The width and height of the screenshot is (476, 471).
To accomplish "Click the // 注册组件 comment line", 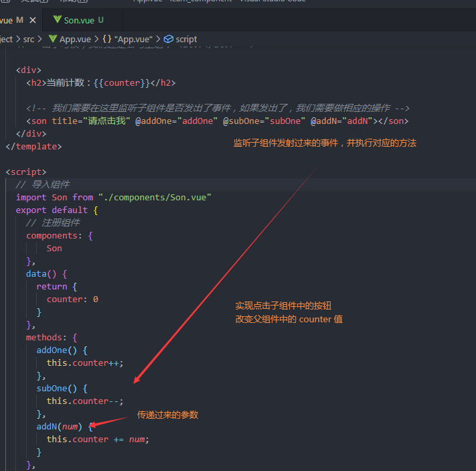I will pyautogui.click(x=53, y=223).
